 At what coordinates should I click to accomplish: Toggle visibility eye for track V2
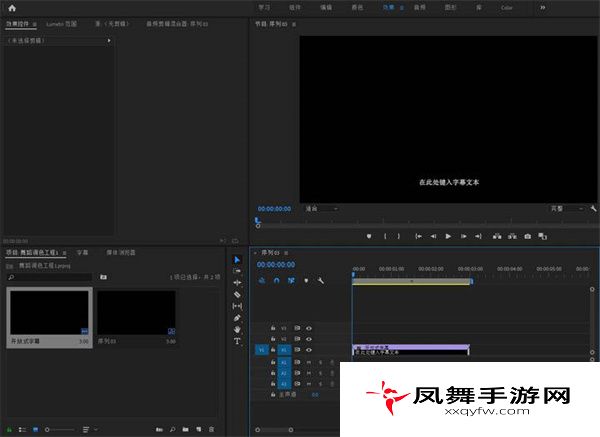point(309,339)
